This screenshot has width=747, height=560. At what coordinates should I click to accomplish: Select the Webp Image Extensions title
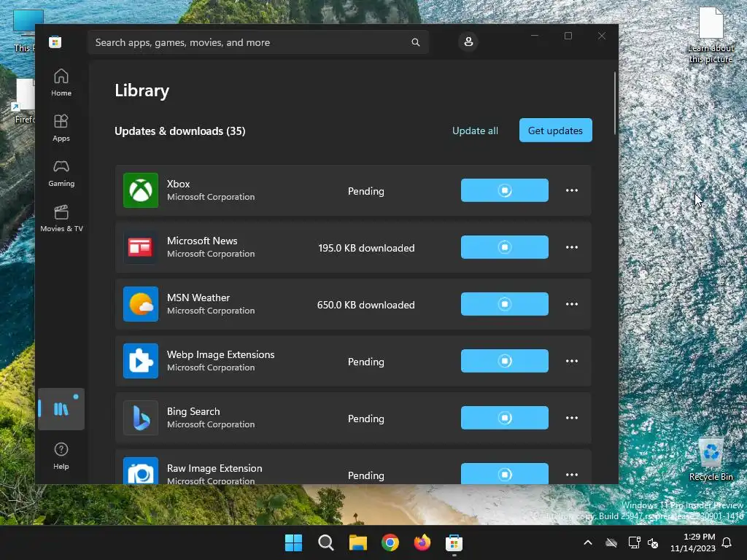point(220,355)
